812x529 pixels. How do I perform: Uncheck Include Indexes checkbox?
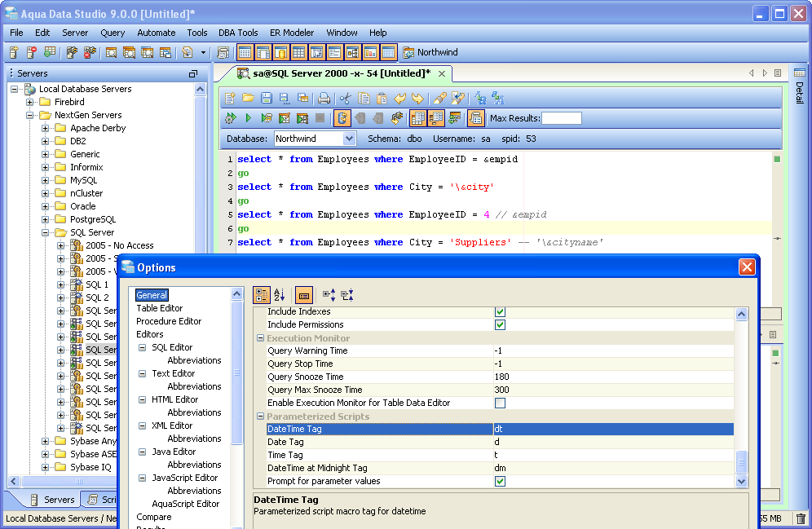tap(500, 311)
